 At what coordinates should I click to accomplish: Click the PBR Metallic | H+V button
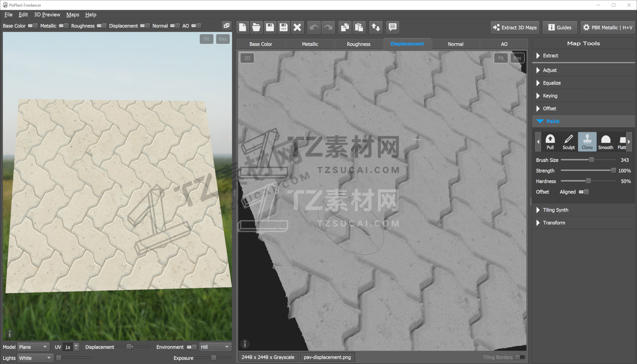coord(608,28)
